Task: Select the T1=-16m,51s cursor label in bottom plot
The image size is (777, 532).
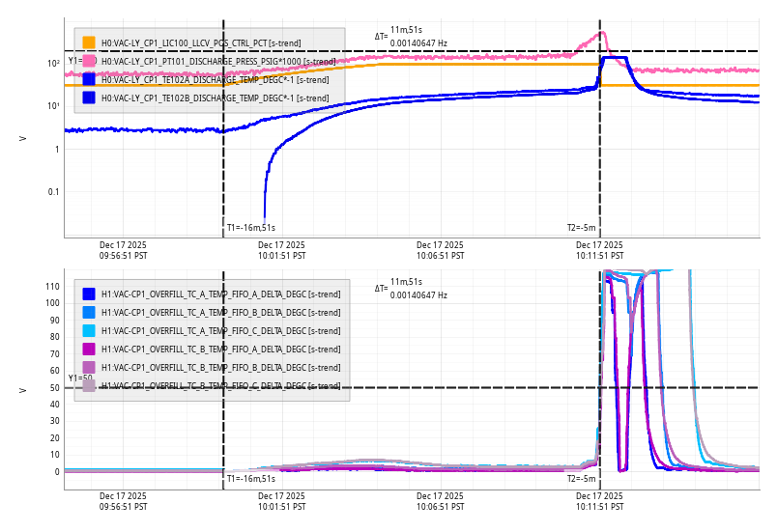Action: (251, 478)
